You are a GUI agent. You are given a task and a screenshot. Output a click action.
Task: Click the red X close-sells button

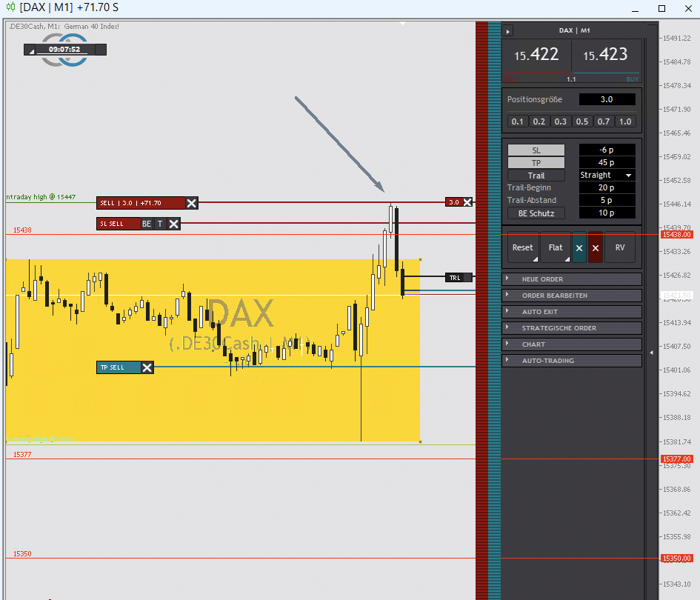[x=596, y=247]
